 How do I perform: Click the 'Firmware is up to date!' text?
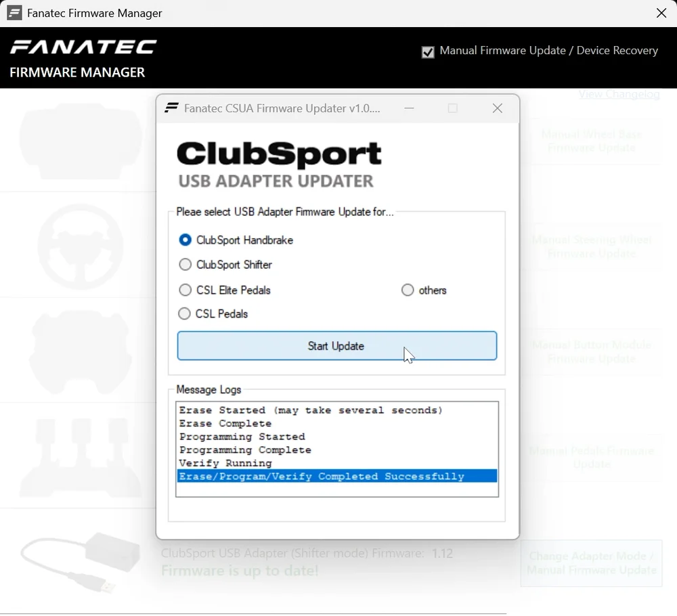[240, 571]
